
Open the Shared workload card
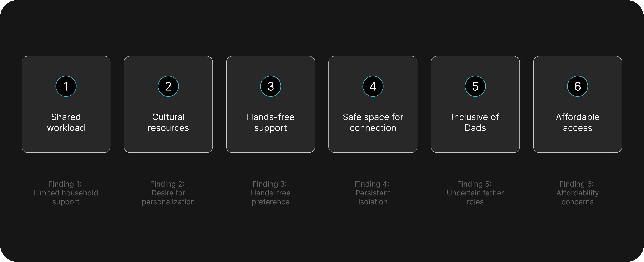click(66, 104)
